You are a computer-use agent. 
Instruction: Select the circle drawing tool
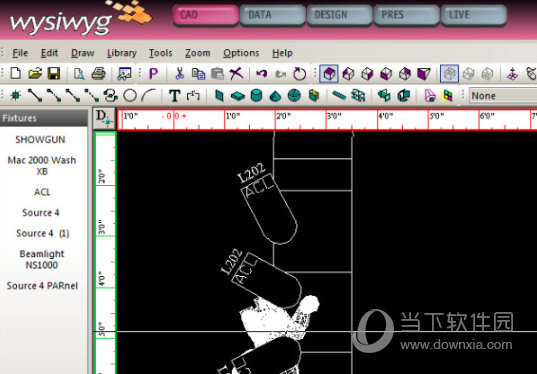pos(130,96)
